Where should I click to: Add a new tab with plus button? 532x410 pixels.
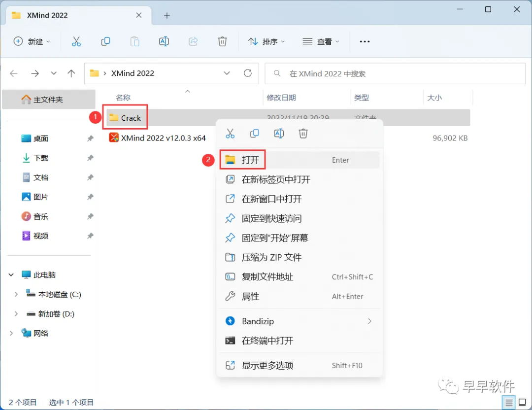click(166, 16)
